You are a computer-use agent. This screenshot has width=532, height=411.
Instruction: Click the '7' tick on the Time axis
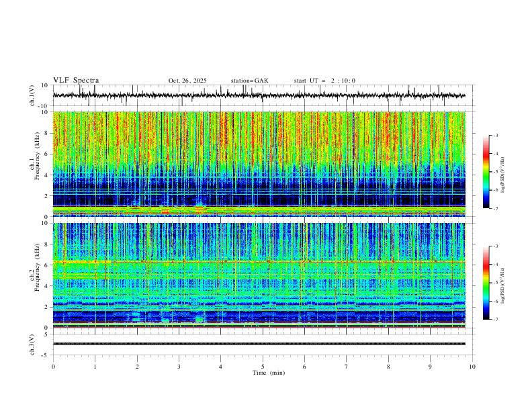click(x=347, y=367)
